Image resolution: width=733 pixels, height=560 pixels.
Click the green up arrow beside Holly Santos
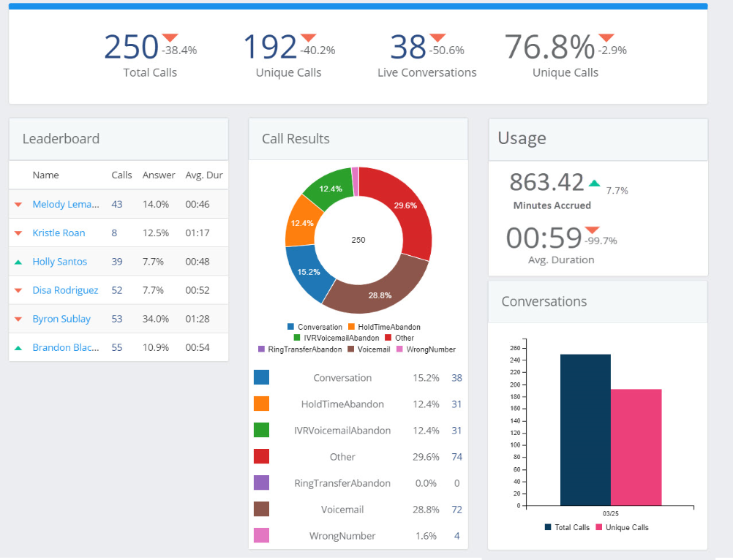[x=18, y=262]
